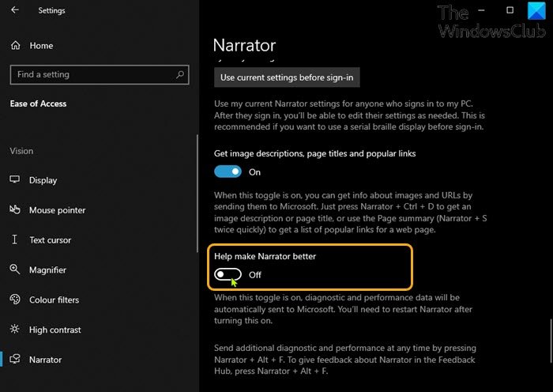553x392 pixels.
Task: Click the Narrator sidebar icon
Action: 14,359
